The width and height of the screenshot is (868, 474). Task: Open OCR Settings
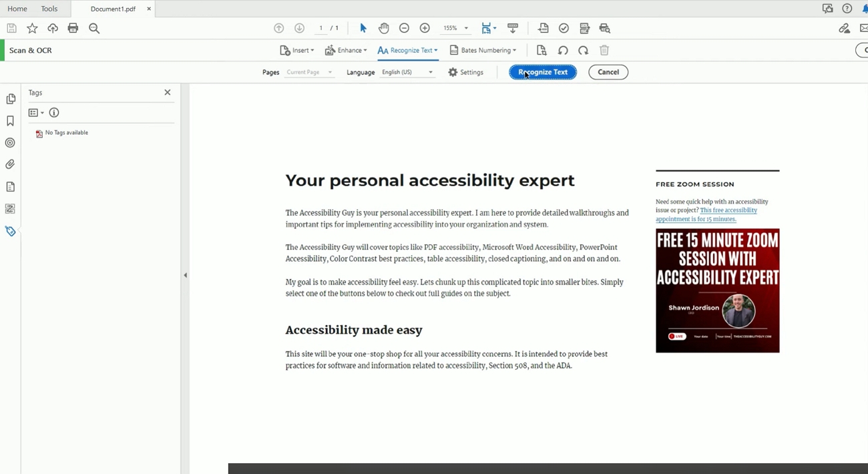coord(466,72)
